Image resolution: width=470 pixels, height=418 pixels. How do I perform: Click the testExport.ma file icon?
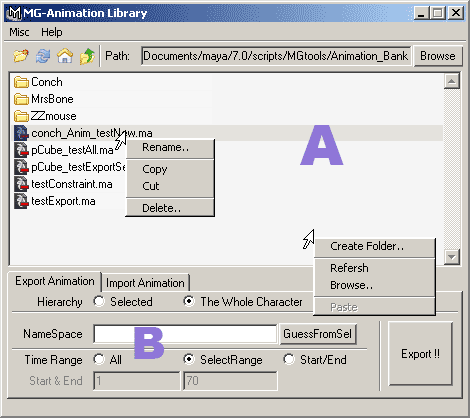pos(21,201)
